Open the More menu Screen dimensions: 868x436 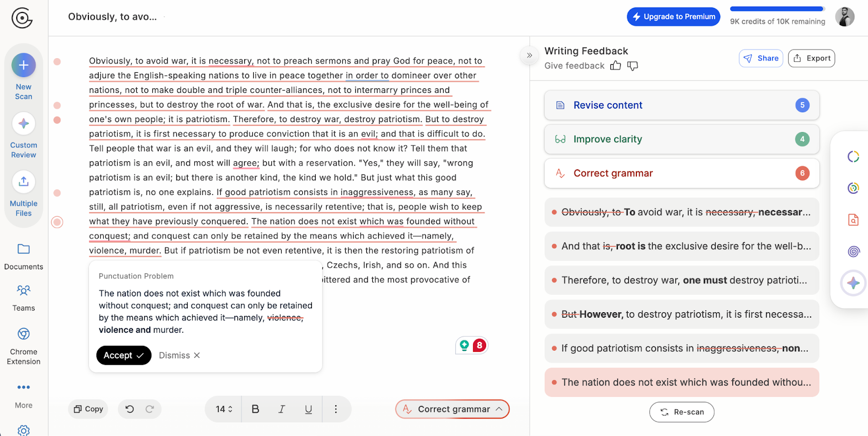pyautogui.click(x=23, y=395)
